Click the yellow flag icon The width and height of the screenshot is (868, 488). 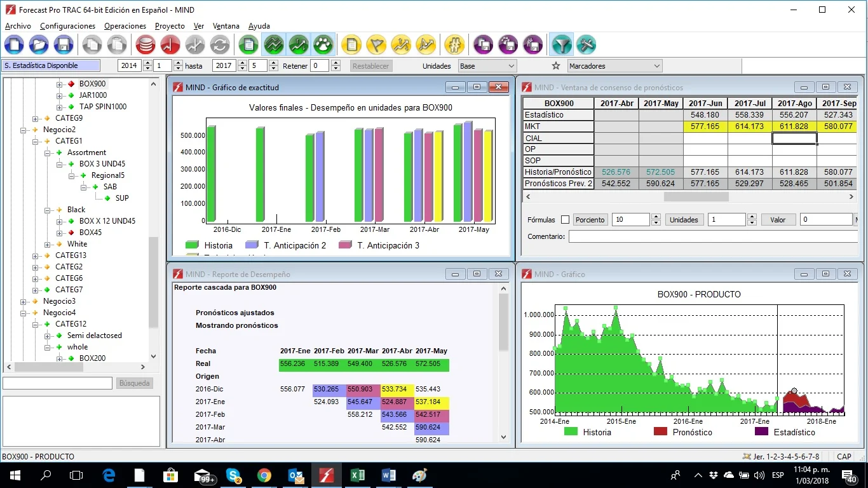tap(377, 44)
